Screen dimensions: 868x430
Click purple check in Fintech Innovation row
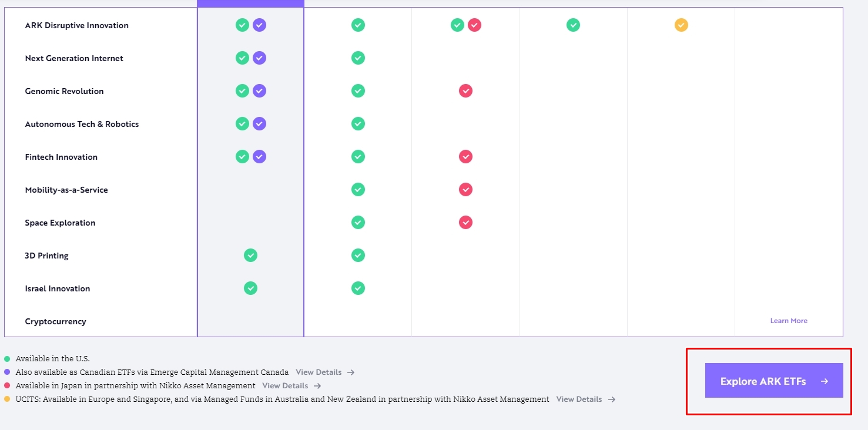(x=259, y=157)
